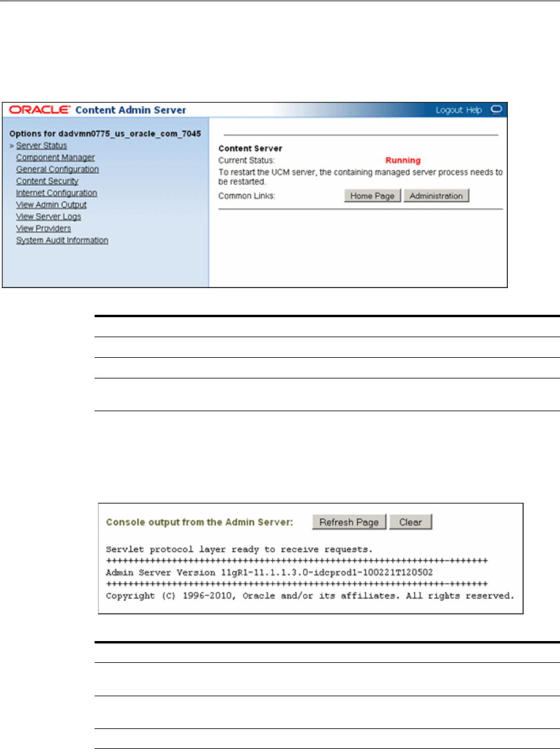The height and width of the screenshot is (749, 560).
Task: Clear the Admin Server console output
Action: [410, 522]
